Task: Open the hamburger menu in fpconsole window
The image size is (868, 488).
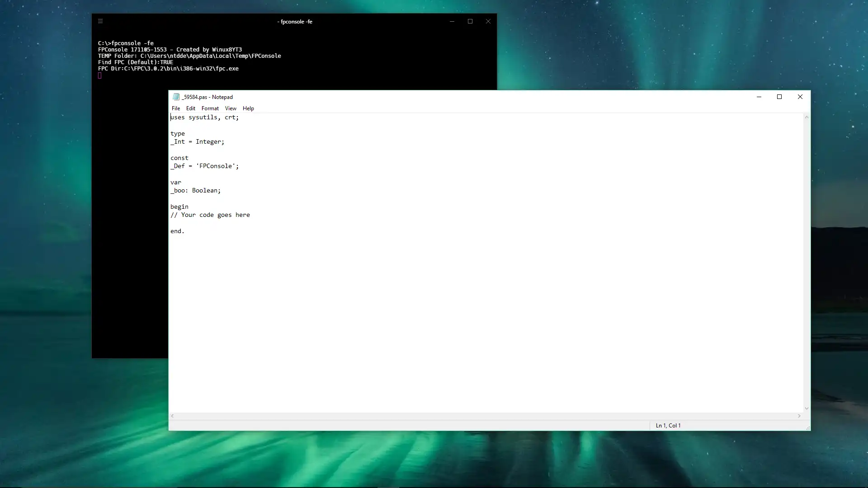Action: tap(100, 21)
